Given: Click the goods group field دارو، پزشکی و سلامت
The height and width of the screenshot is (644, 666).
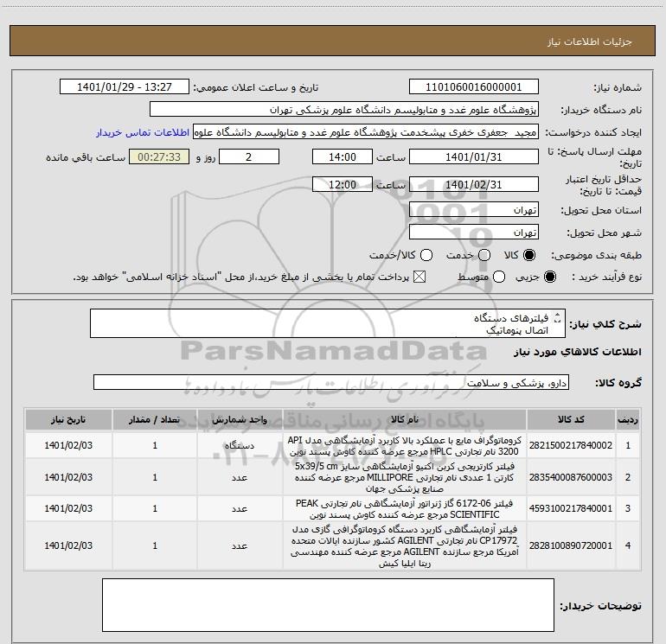Looking at the screenshot, I should (331, 382).
